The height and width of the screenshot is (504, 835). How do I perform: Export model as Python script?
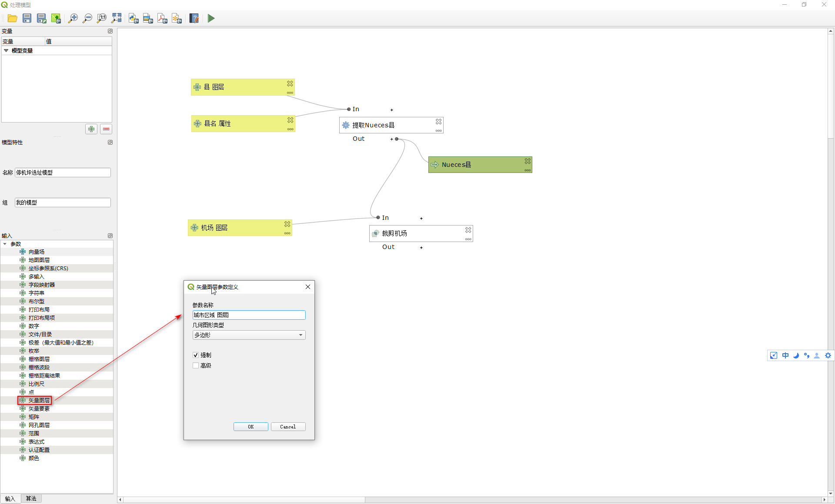pyautogui.click(x=134, y=18)
